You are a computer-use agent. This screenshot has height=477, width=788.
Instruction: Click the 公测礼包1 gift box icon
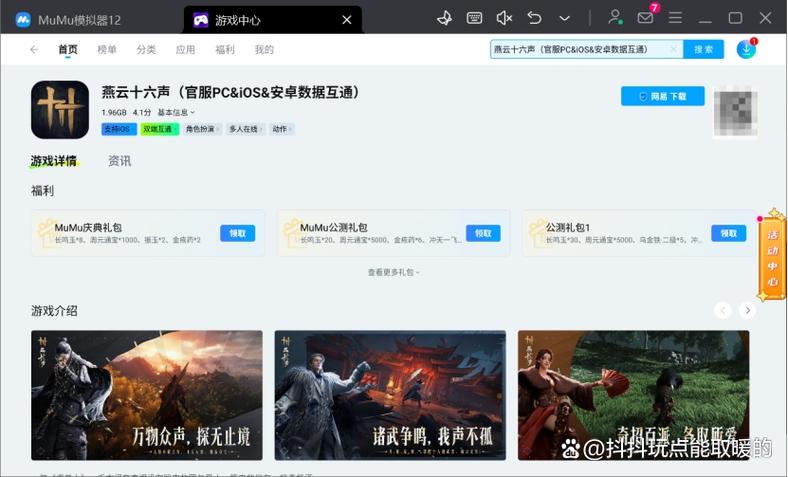click(x=537, y=233)
